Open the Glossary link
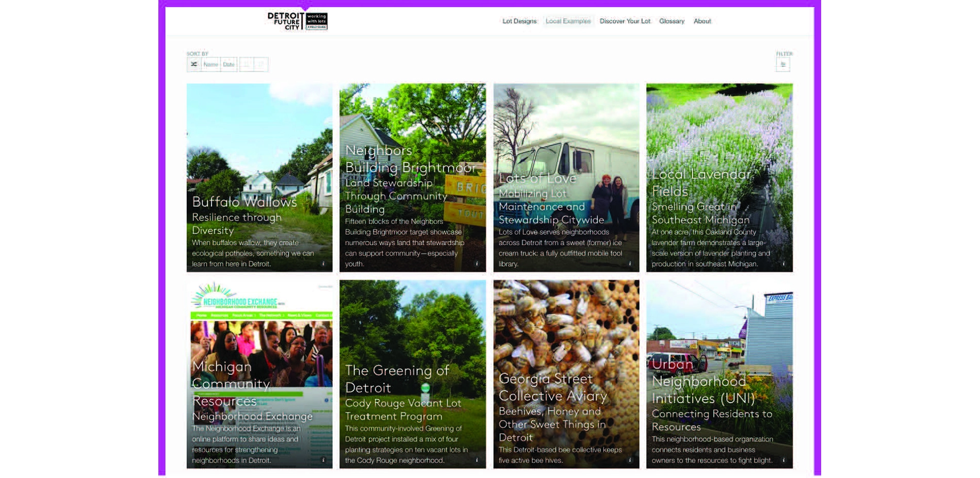Viewport: 980px width, 478px height. (x=672, y=21)
